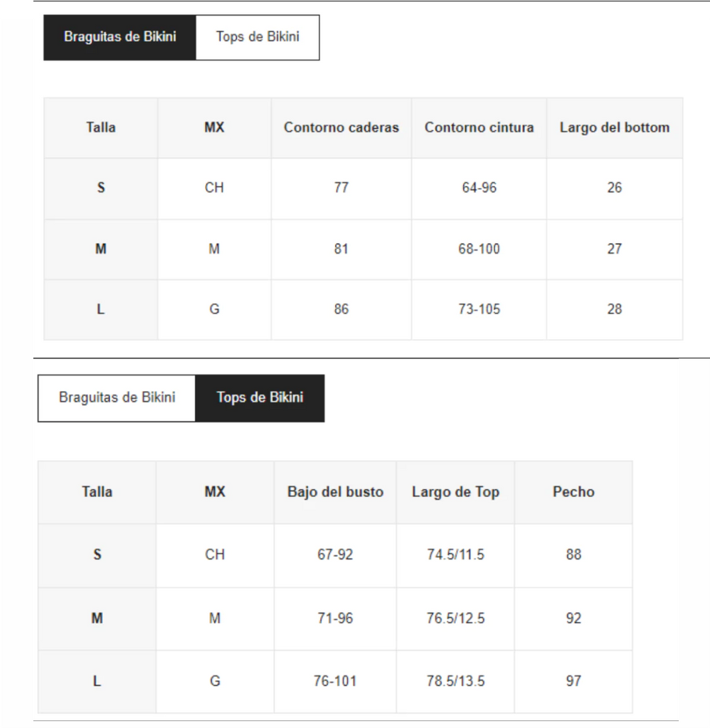The width and height of the screenshot is (710, 728).
Task: Open Braguitas de Bikini tab in lower chart
Action: (117, 398)
